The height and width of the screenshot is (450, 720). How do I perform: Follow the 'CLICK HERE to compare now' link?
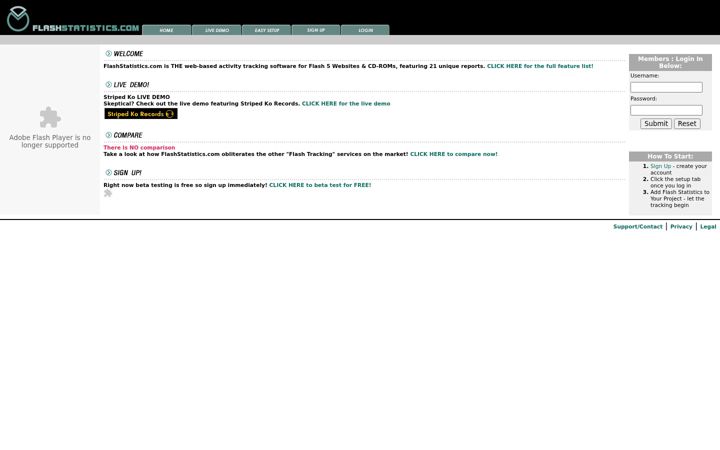click(x=454, y=154)
